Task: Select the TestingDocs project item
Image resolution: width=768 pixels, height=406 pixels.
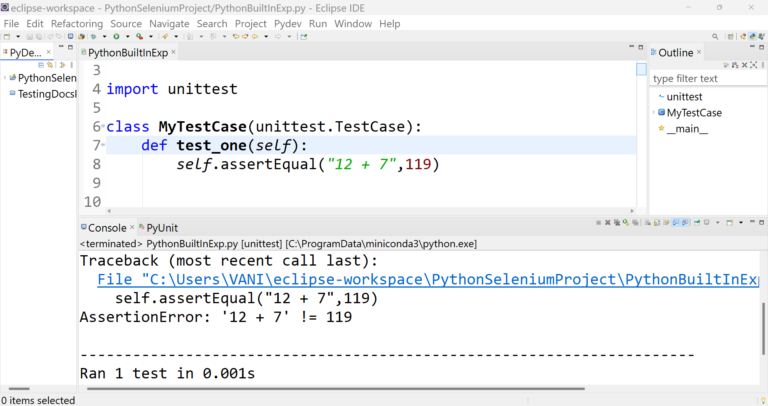Action: coord(43,94)
